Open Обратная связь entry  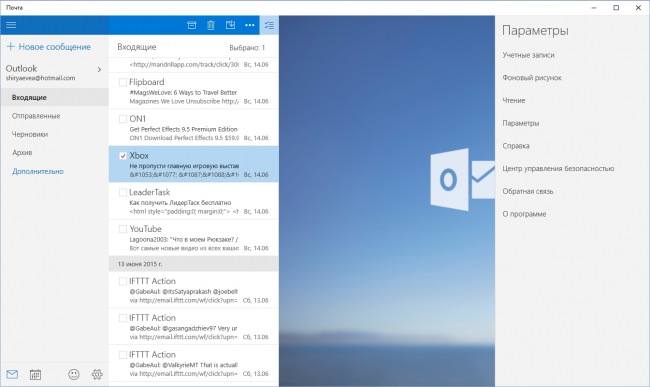coord(528,191)
